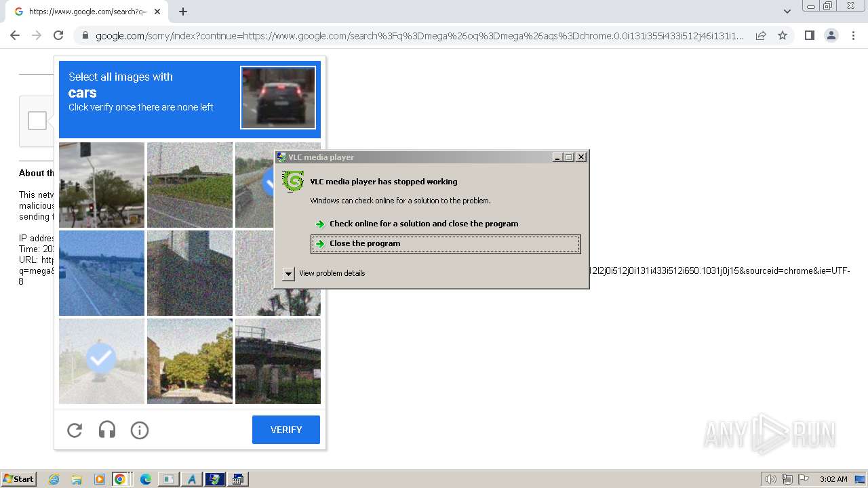868x488 pixels.
Task: Close the Google search tab
Action: [157, 12]
